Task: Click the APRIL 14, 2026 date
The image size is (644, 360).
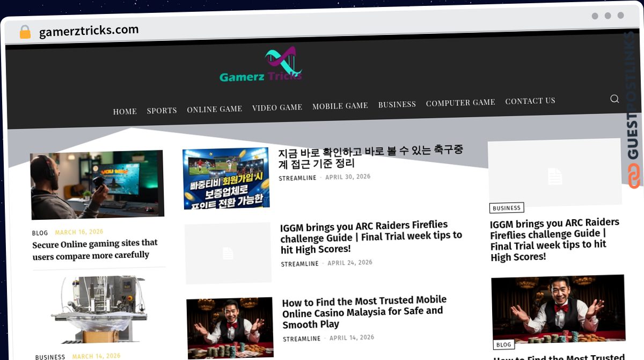Action: pyautogui.click(x=352, y=338)
